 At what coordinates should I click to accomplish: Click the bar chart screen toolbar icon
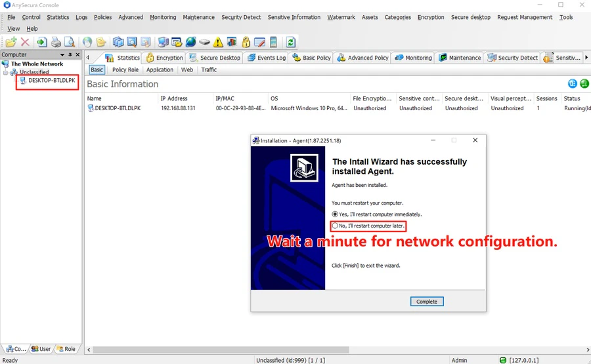pyautogui.click(x=232, y=42)
